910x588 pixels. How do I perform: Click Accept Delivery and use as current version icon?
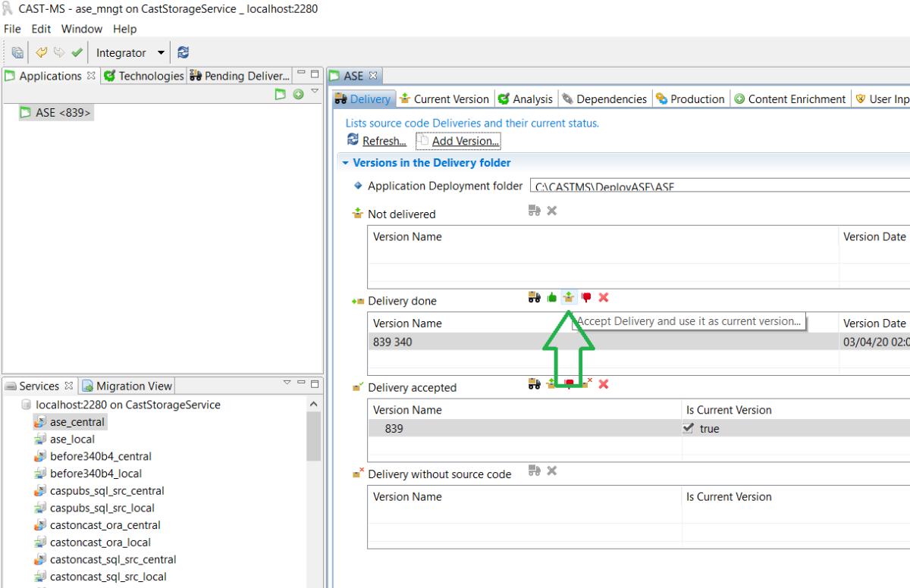pos(569,298)
